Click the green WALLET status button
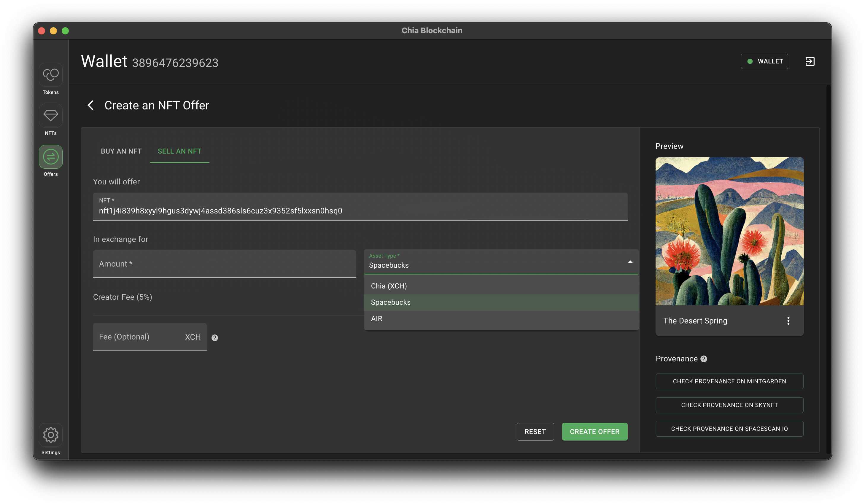Viewport: 865px width, 504px height. click(764, 61)
